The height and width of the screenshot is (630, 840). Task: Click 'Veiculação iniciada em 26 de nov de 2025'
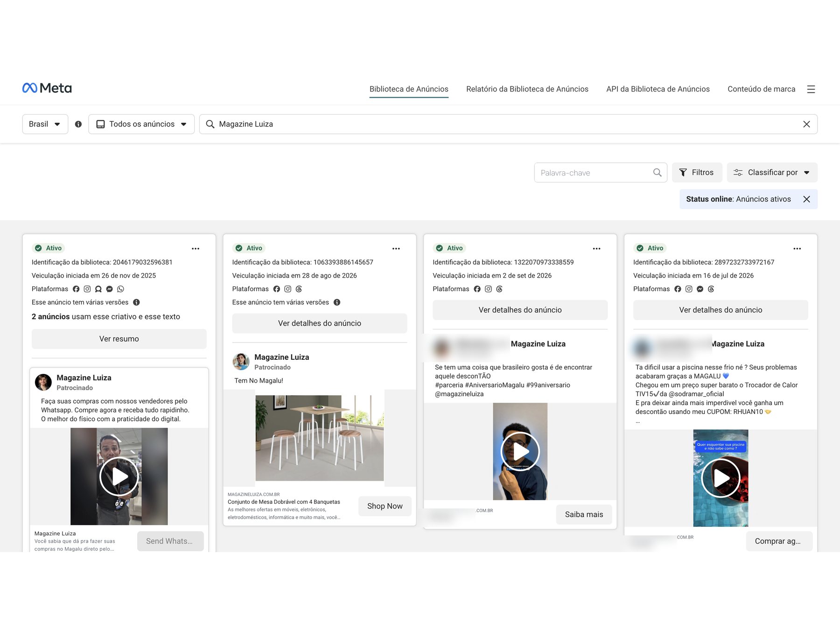pos(94,276)
